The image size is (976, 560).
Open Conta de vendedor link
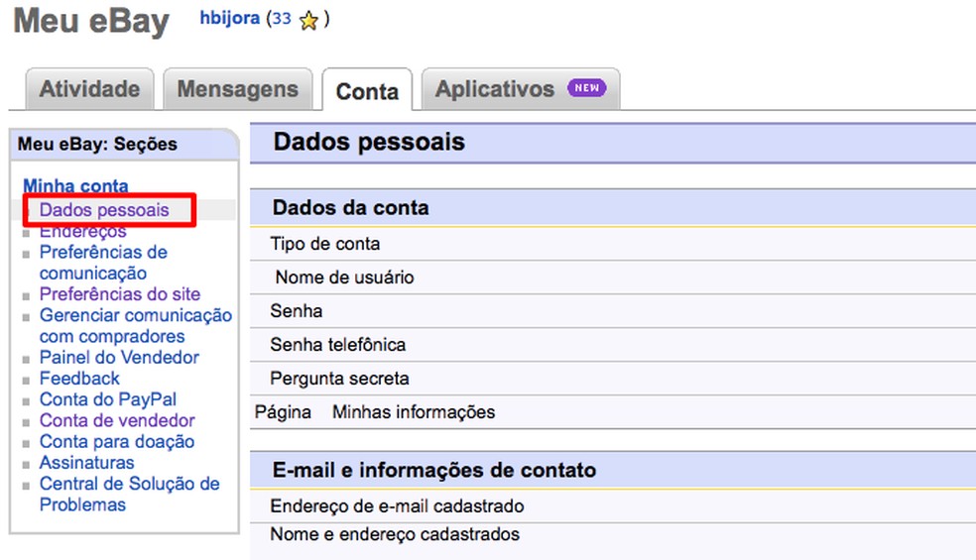click(117, 420)
